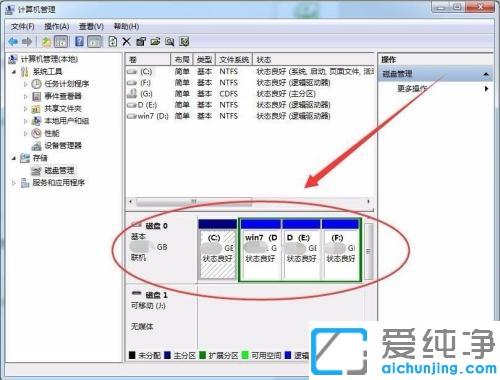Select the (F:) volume row

[250, 82]
